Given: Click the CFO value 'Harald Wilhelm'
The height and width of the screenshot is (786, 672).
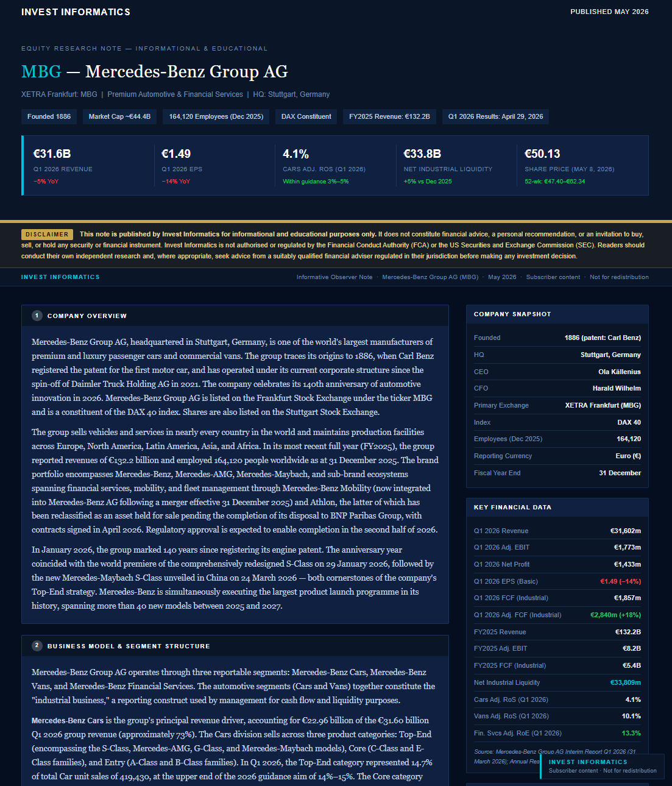Looking at the screenshot, I should point(617,388).
